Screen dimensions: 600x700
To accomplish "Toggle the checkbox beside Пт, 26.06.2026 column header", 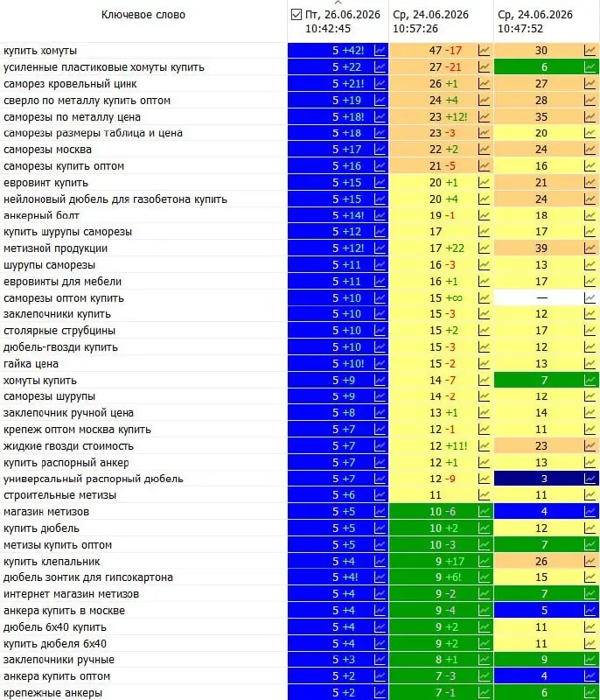I will (x=297, y=15).
